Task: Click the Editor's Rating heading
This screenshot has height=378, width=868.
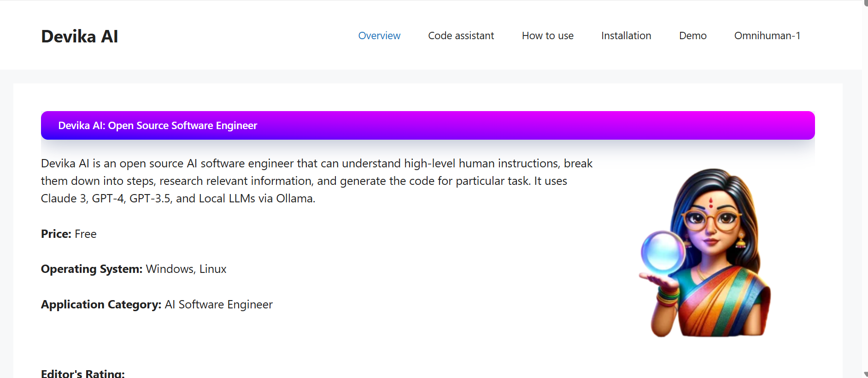Action: coord(83,373)
